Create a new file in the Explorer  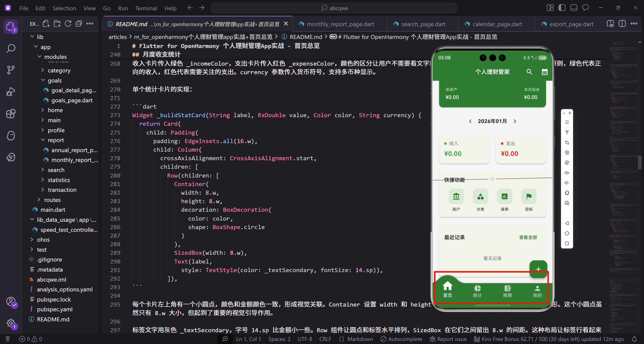[46, 23]
